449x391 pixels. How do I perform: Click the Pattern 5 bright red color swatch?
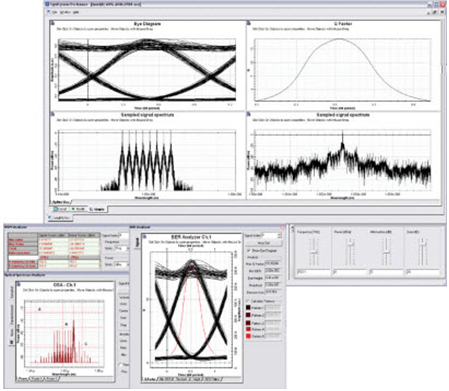[x=248, y=336]
